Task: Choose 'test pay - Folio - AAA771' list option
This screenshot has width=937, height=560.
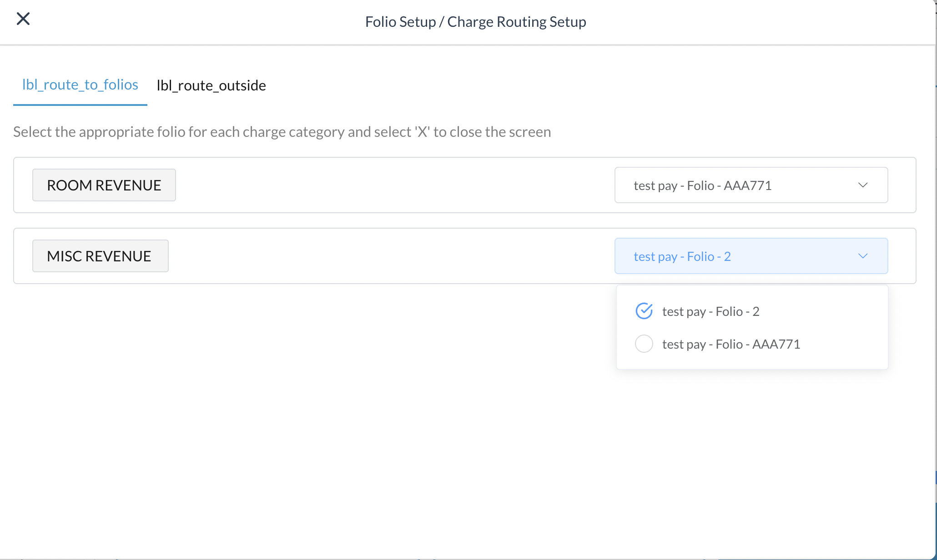Action: (x=731, y=344)
